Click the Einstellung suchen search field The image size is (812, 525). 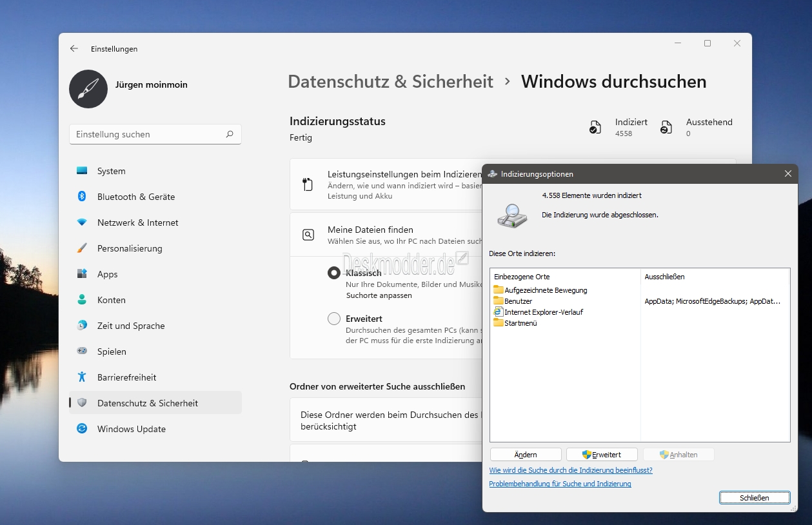pos(155,134)
